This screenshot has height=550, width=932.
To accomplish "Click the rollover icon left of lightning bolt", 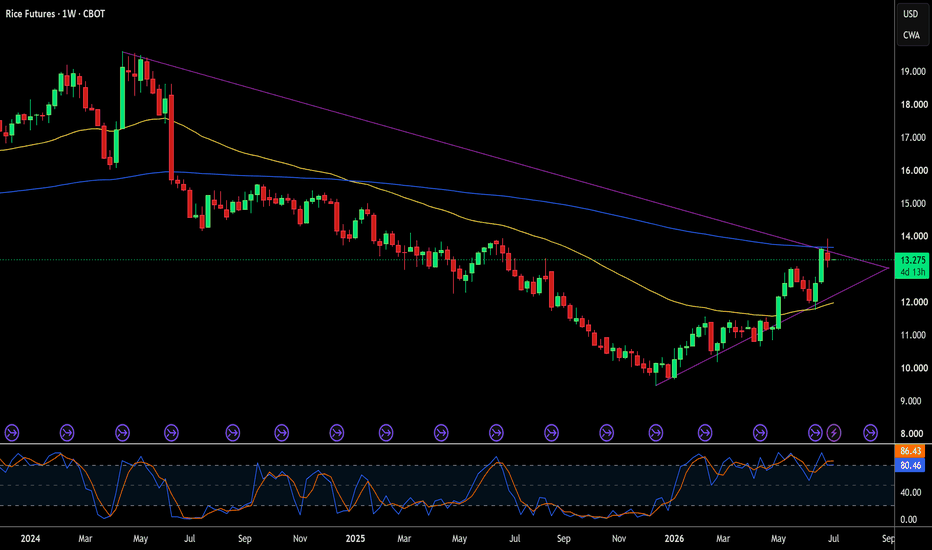I will [x=816, y=433].
